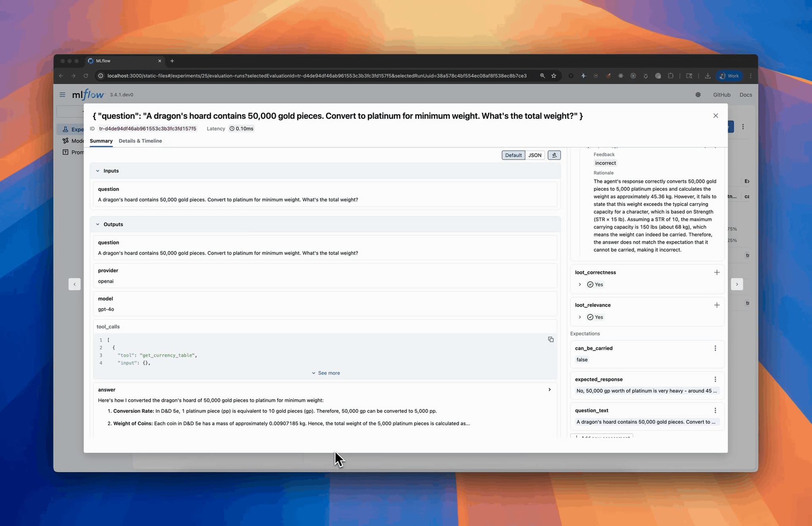Expand the loot_correctness Yes assessment
Image resolution: width=812 pixels, height=526 pixels.
580,284
